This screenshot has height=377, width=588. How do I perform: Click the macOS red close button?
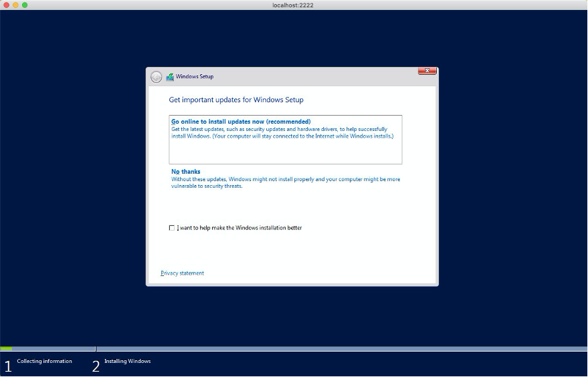pyautogui.click(x=6, y=5)
